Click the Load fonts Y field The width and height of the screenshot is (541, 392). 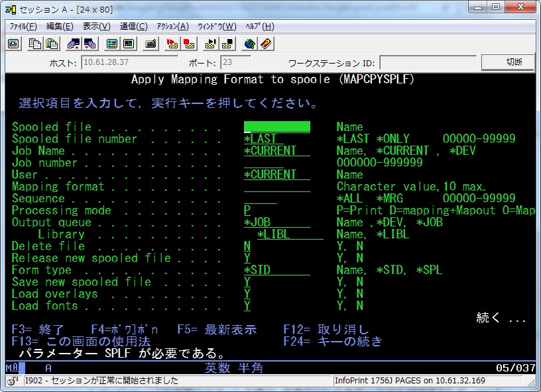[x=247, y=306]
